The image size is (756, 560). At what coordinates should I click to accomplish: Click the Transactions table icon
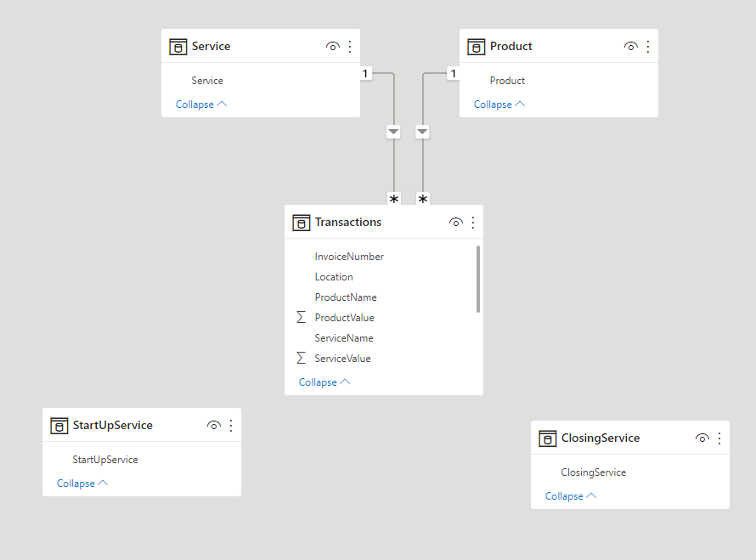(302, 222)
